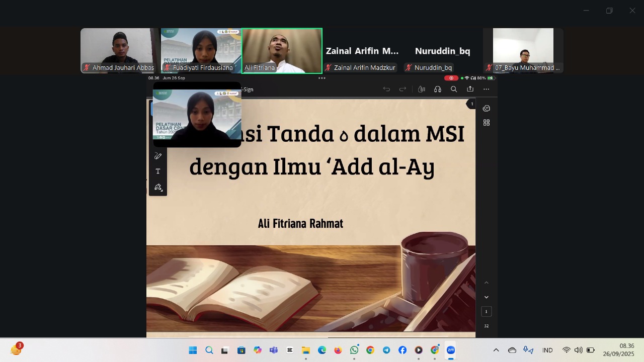Go to previous page with up chevron
Screen dimensions: 644x362
486,283
